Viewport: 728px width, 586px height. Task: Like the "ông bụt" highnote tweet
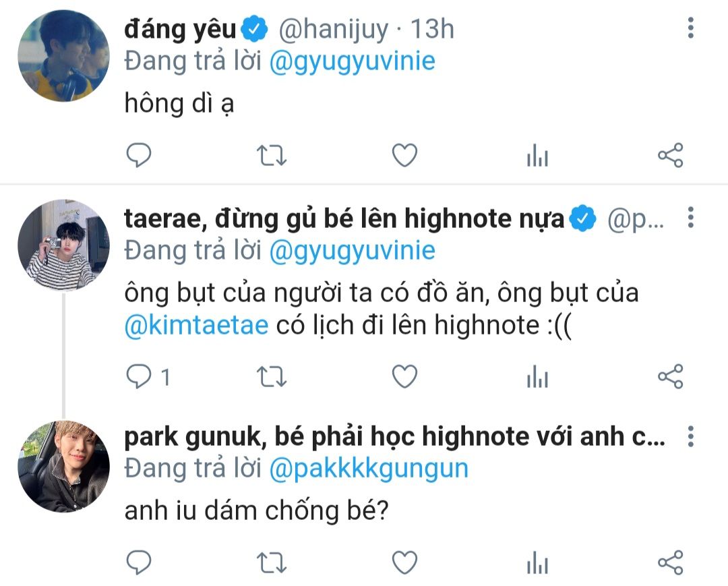point(404,376)
